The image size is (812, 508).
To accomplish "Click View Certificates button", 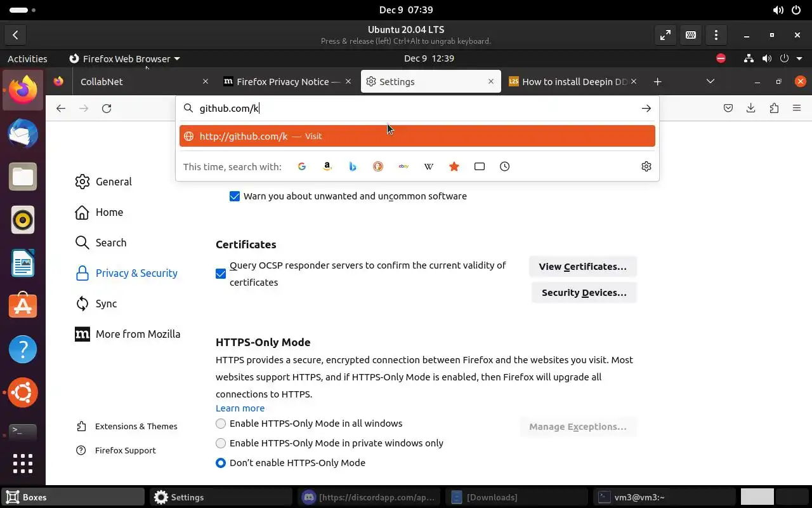I will click(x=583, y=267).
